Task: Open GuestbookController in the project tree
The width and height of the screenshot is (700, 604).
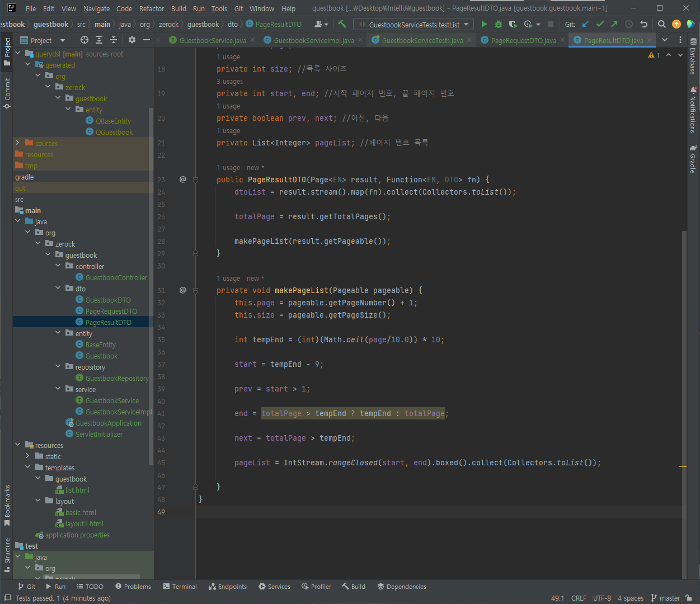Action: 116,277
